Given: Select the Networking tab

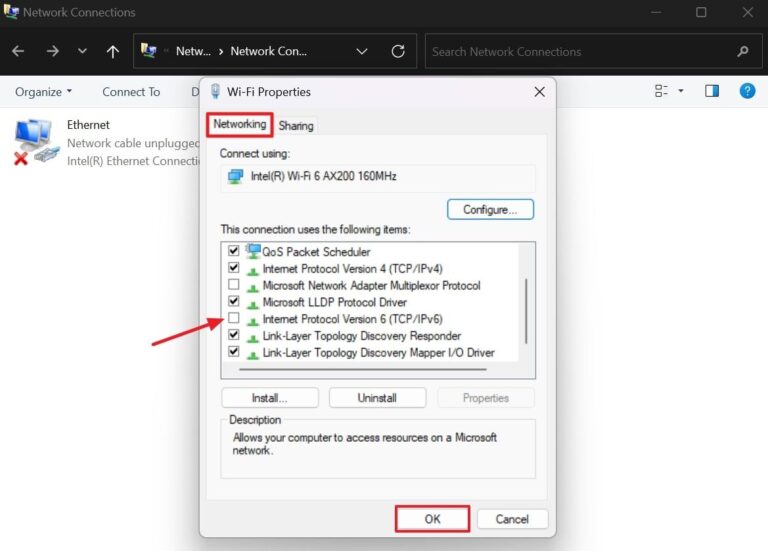Looking at the screenshot, I should [x=240, y=124].
